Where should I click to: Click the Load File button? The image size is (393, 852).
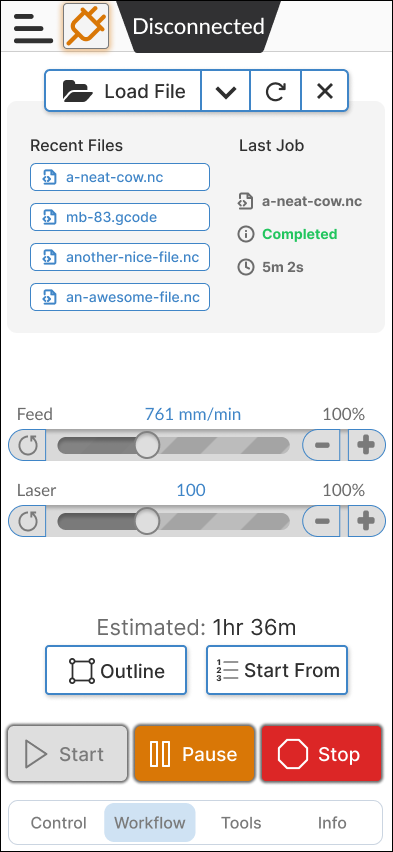[123, 91]
